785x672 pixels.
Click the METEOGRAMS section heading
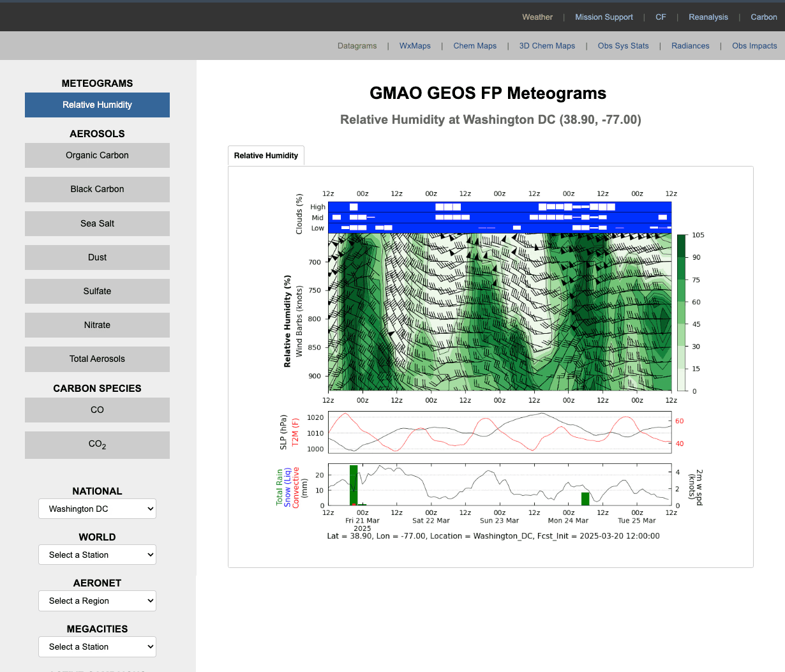click(x=97, y=83)
